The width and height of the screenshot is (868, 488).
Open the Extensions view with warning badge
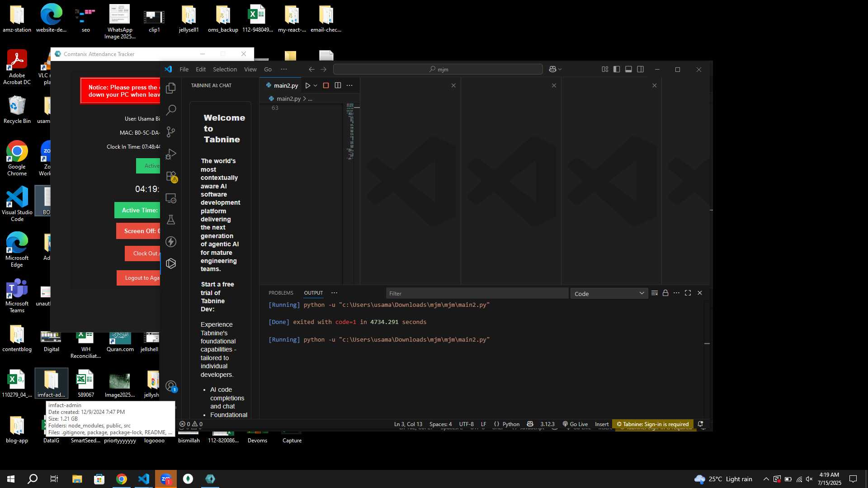pos(171,176)
